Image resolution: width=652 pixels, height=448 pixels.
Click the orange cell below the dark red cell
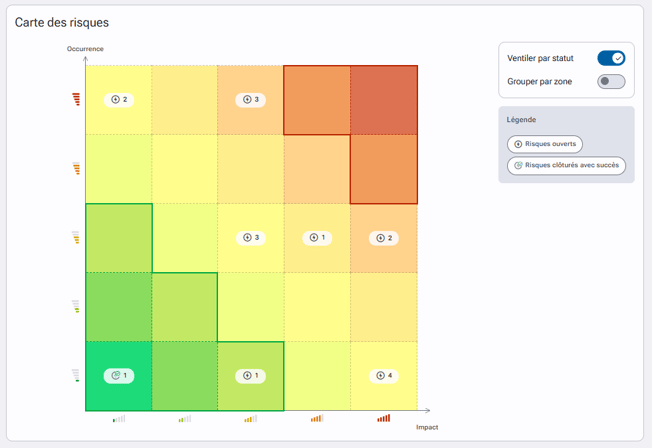pos(384,169)
